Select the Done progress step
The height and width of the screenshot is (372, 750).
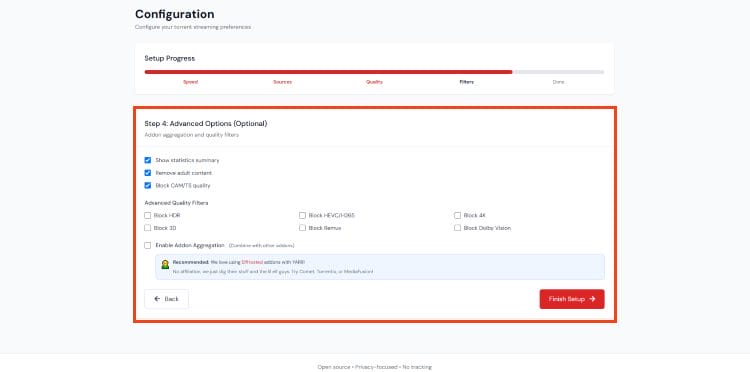[558, 82]
